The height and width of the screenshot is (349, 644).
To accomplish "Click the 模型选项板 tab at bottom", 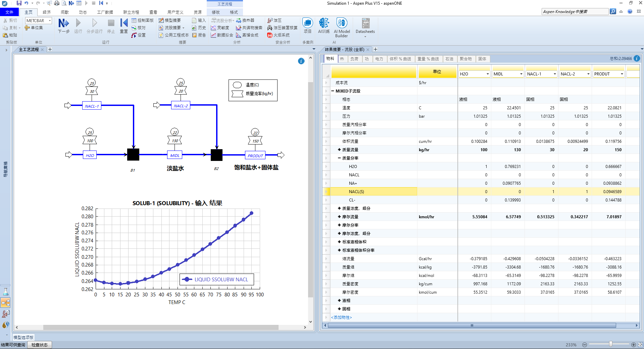I will 23,338.
